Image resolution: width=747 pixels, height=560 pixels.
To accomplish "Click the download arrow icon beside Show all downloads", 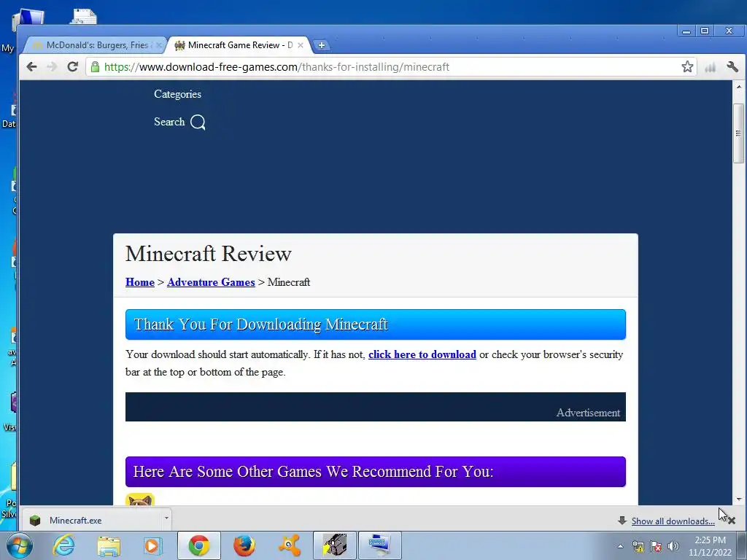I will pyautogui.click(x=622, y=521).
